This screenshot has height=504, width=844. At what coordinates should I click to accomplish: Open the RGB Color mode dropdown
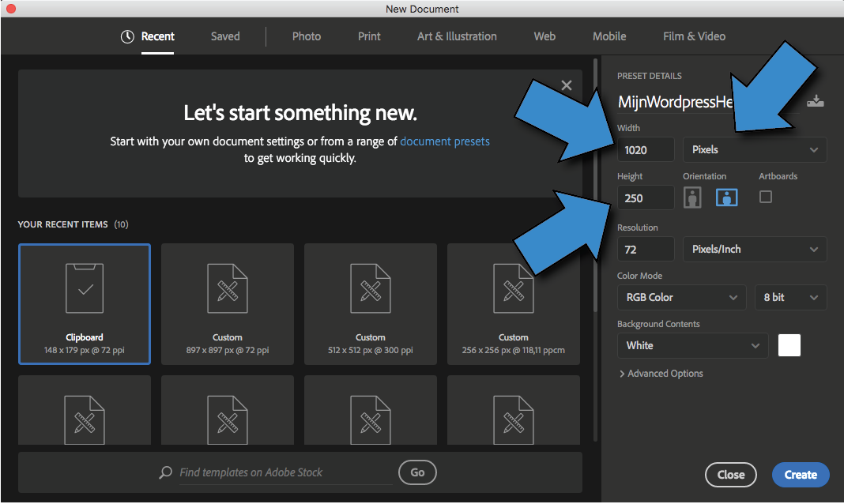point(680,297)
